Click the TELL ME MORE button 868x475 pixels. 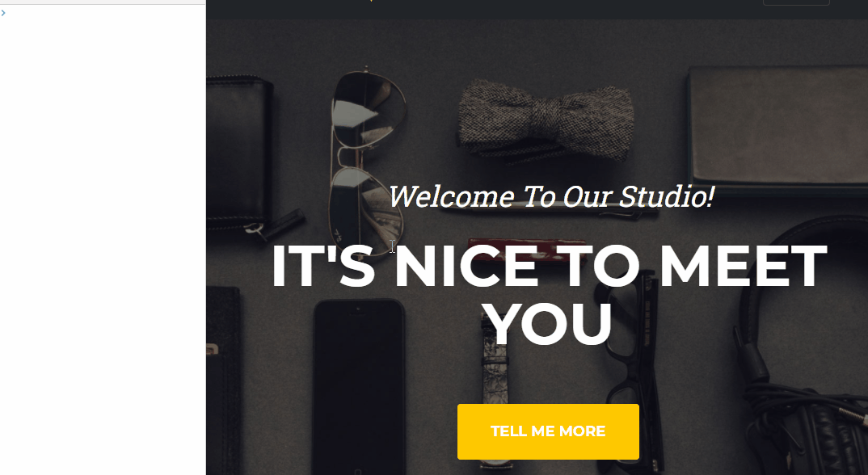(x=548, y=431)
